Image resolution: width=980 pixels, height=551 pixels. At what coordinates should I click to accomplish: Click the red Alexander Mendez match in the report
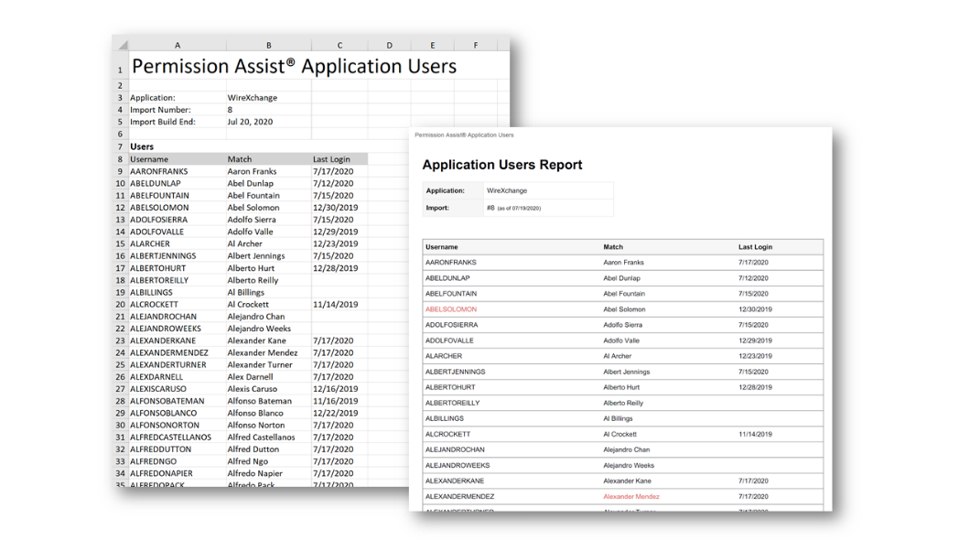[x=630, y=496]
